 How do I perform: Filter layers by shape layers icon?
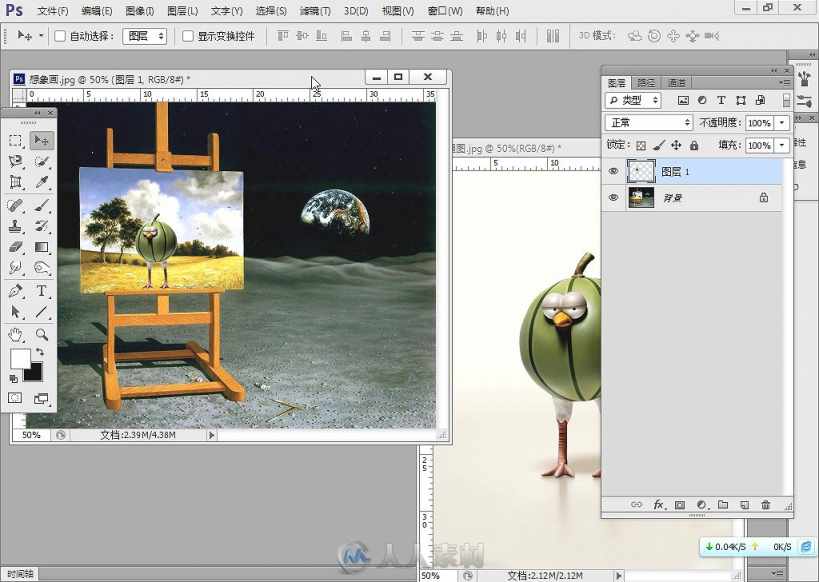tap(741, 100)
